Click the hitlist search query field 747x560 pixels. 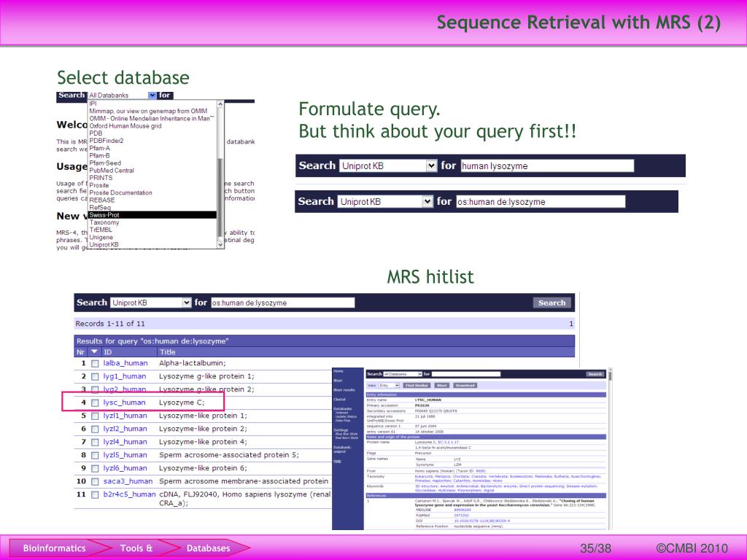point(283,303)
